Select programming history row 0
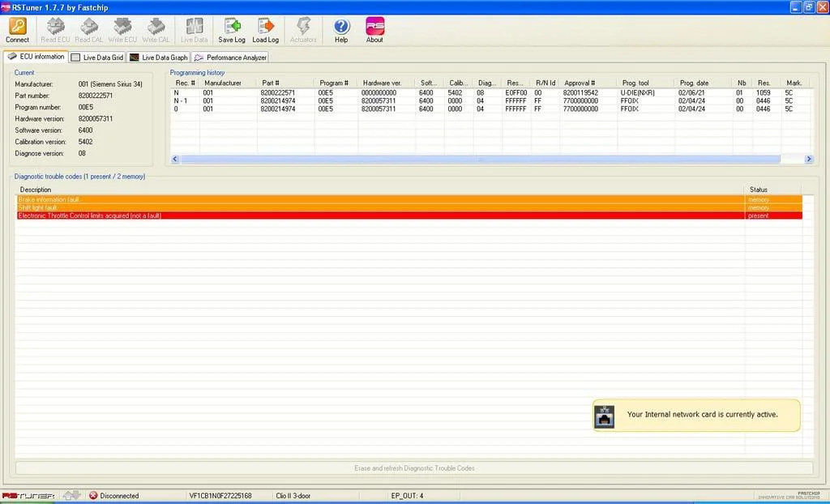The image size is (830, 504). (x=491, y=109)
